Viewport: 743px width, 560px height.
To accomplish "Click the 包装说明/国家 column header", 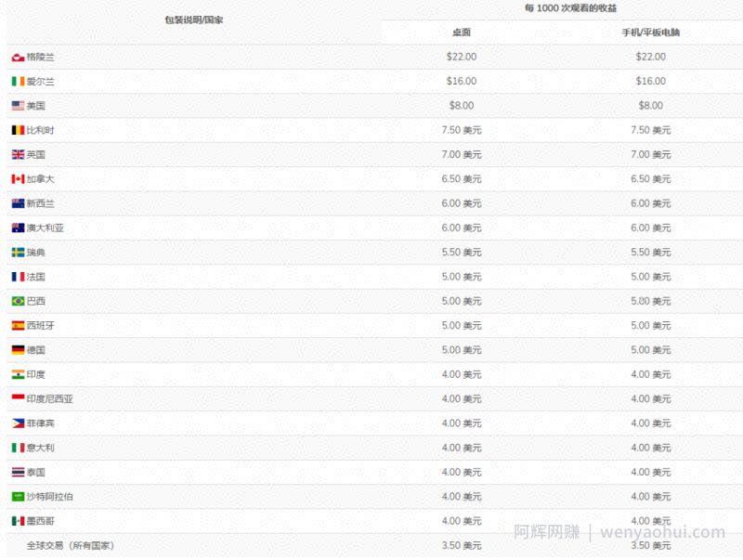I will [194, 20].
